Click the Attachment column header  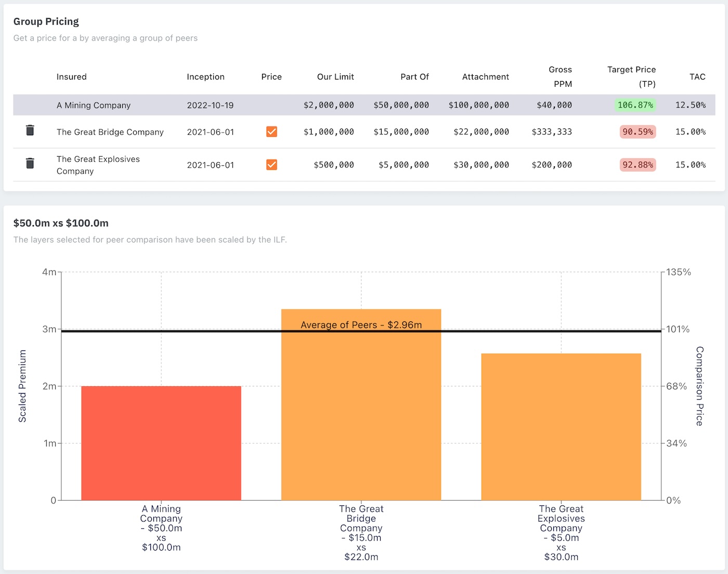coord(486,76)
